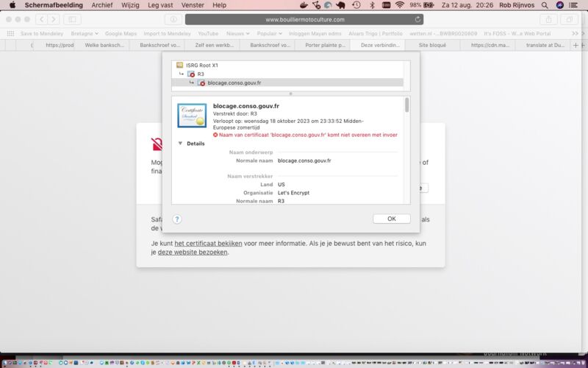Open Save to Mendeley bookmark
The width and height of the screenshot is (588, 368).
click(x=42, y=33)
